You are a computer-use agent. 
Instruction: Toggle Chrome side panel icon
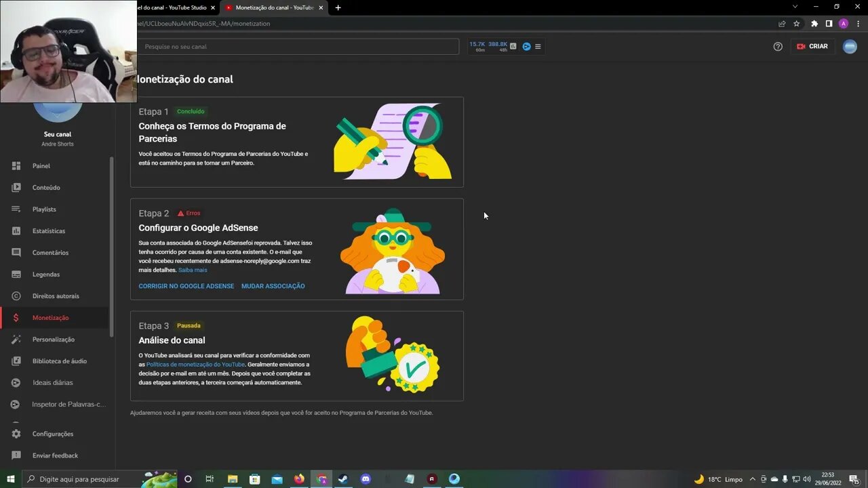click(x=829, y=24)
